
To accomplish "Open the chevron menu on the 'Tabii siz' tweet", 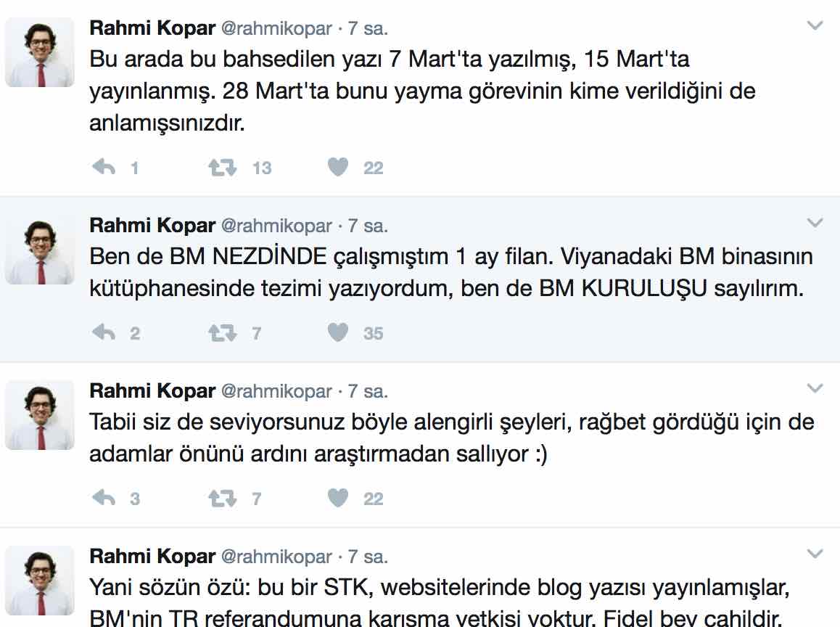I will pyautogui.click(x=815, y=388).
